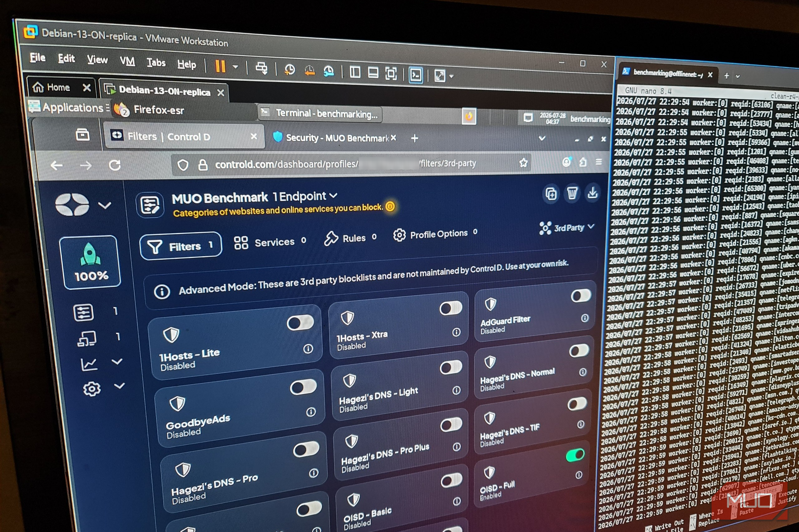Bookmark page with star icon
Viewport: 799px width, 532px height.
point(523,163)
